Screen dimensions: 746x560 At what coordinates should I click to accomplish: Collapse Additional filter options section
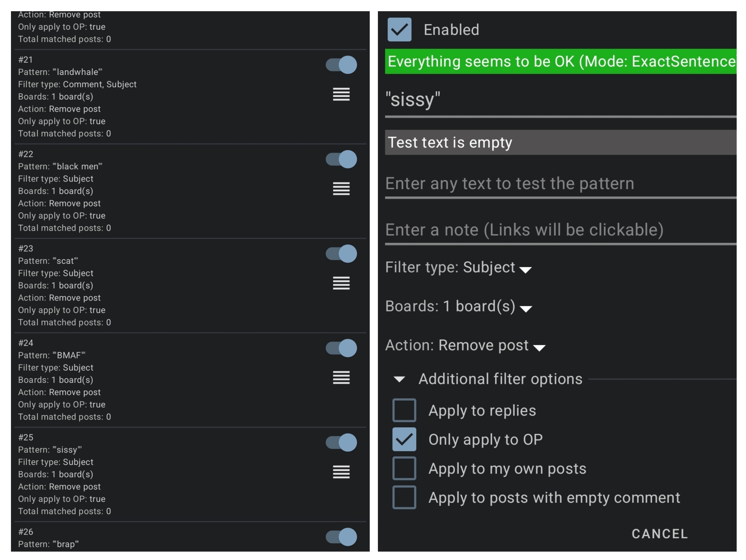click(399, 379)
